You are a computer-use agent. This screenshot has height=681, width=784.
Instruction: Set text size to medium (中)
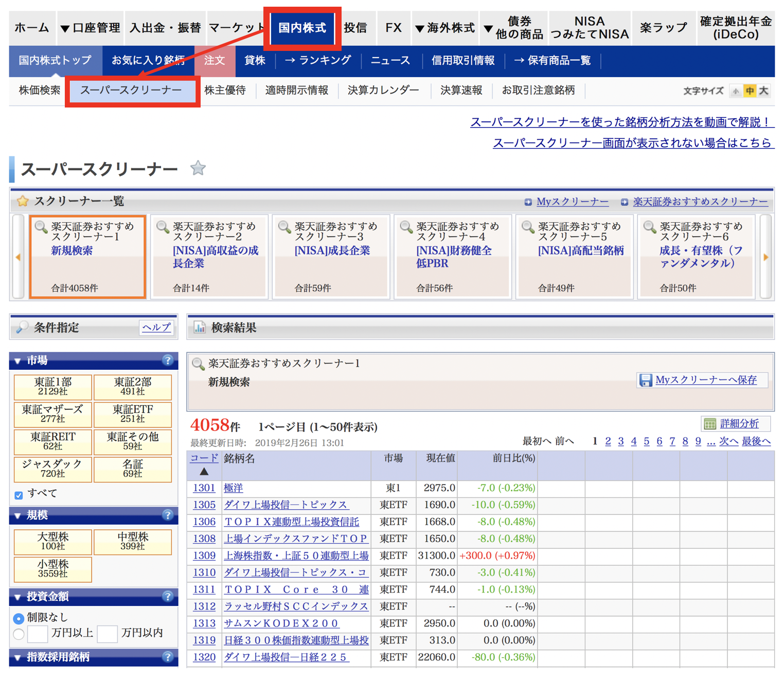pyautogui.click(x=750, y=91)
